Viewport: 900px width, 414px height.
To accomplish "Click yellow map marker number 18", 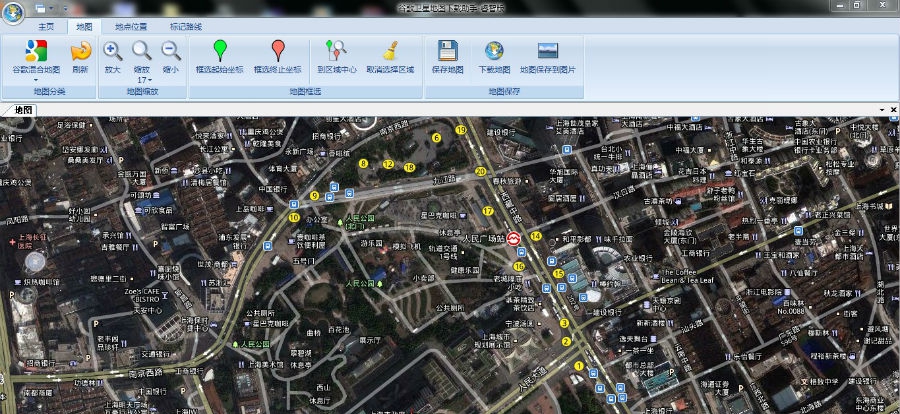I will coord(409,167).
